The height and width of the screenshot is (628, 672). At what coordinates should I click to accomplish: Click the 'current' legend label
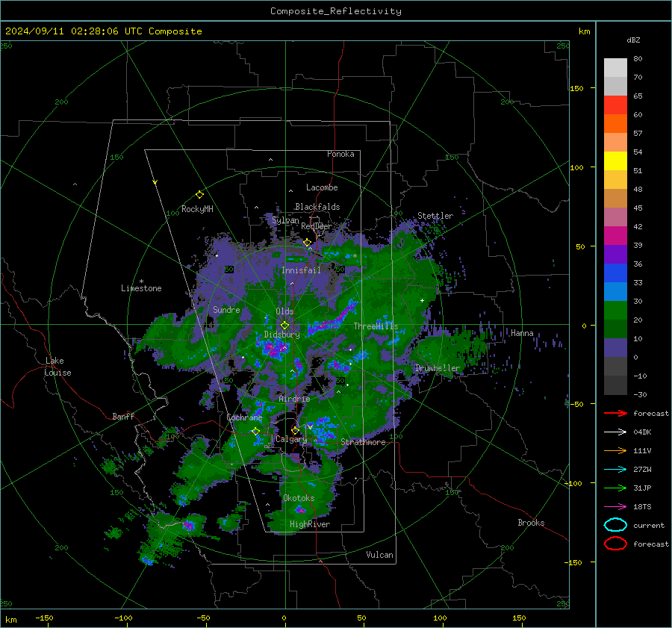[x=649, y=526]
